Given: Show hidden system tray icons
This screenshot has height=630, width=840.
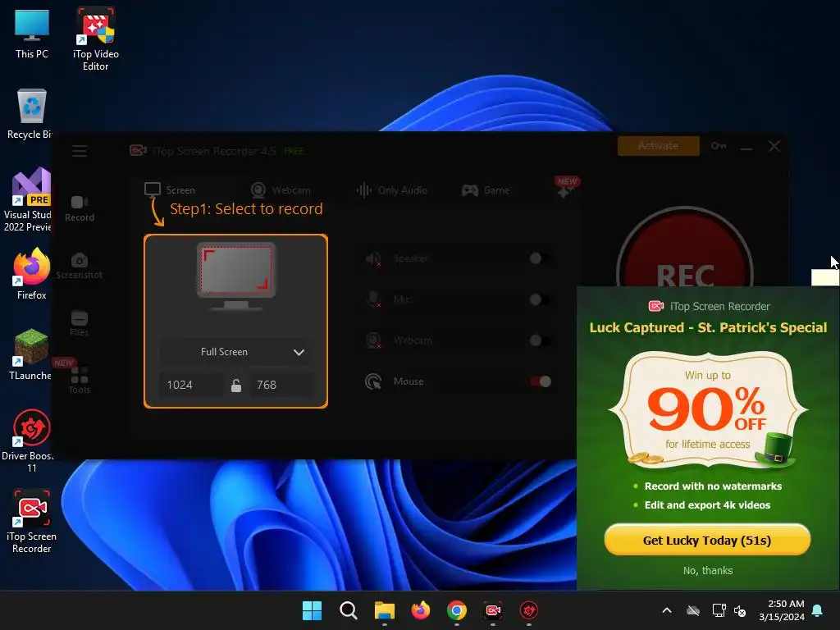Looking at the screenshot, I should pos(667,610).
